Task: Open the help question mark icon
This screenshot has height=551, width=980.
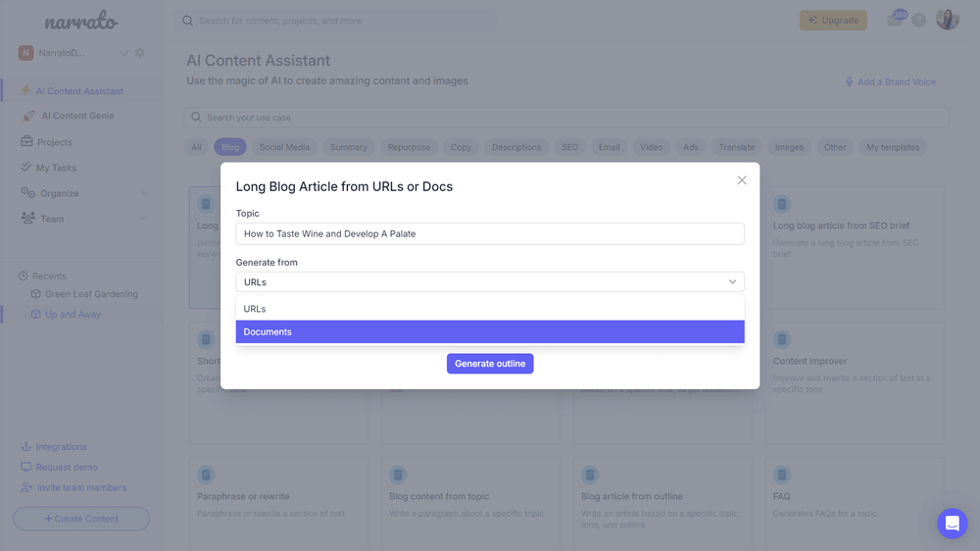Action: click(918, 21)
